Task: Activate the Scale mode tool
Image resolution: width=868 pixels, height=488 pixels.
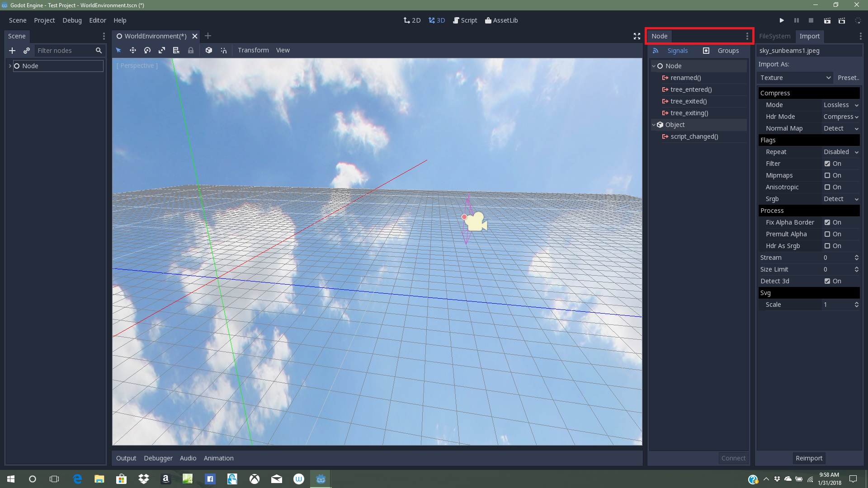Action: click(162, 50)
